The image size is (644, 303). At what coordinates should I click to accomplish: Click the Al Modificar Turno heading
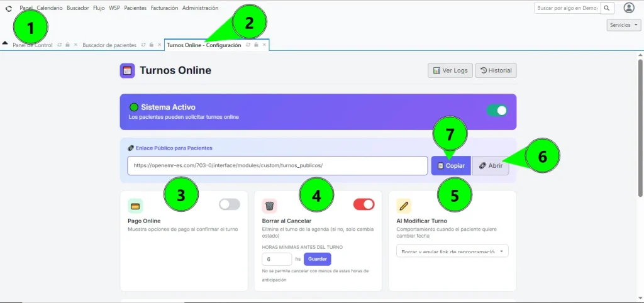422,221
